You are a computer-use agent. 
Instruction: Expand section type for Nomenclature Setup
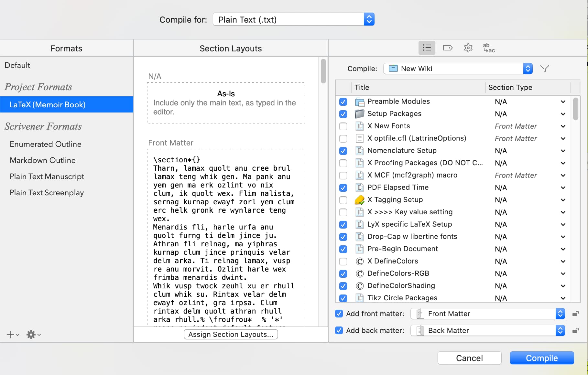point(563,151)
